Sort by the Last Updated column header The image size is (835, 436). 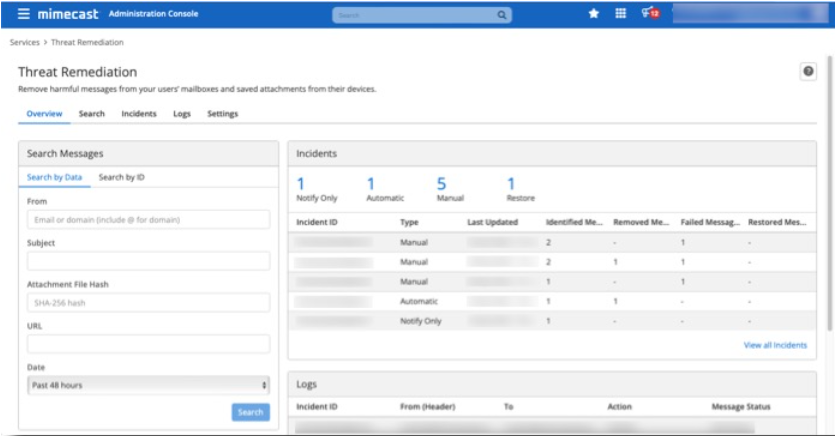[492, 222]
